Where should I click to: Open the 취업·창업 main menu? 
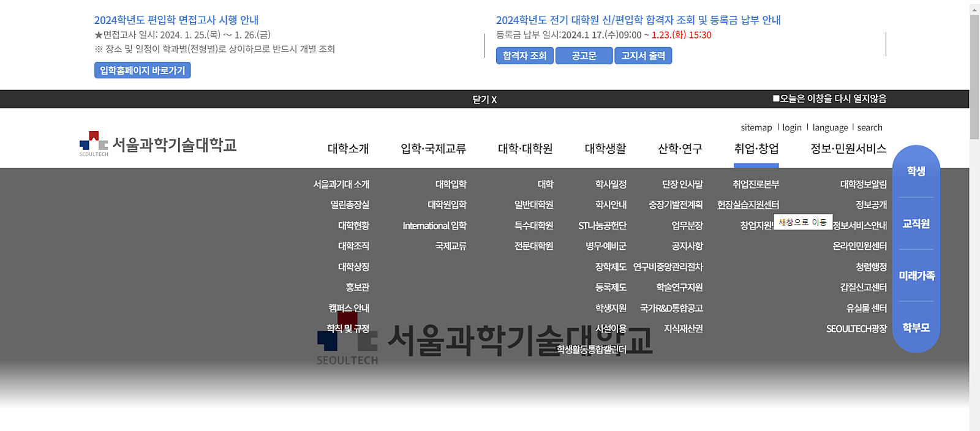(x=756, y=149)
